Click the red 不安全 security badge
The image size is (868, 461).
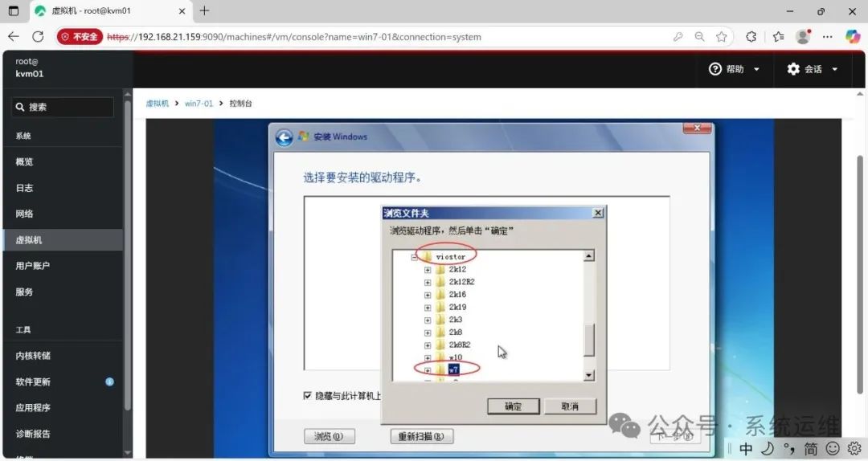[x=80, y=36]
